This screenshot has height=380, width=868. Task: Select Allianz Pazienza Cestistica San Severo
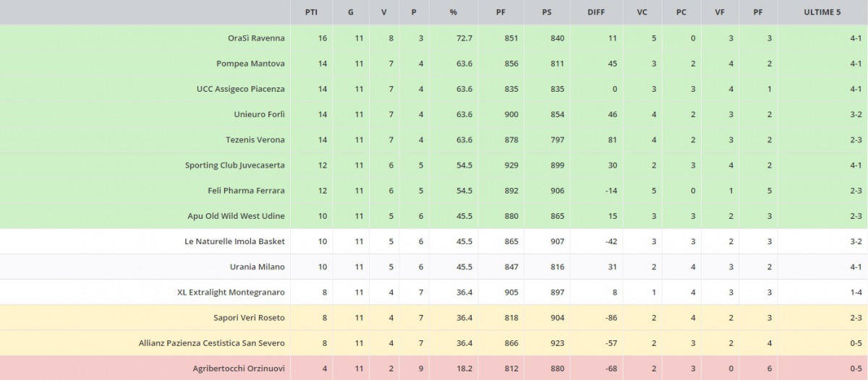tap(211, 343)
